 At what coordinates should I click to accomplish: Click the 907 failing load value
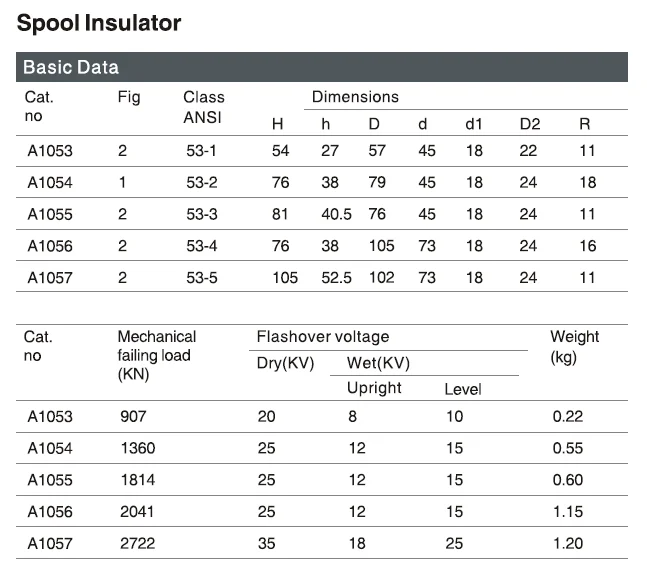pyautogui.click(x=133, y=416)
